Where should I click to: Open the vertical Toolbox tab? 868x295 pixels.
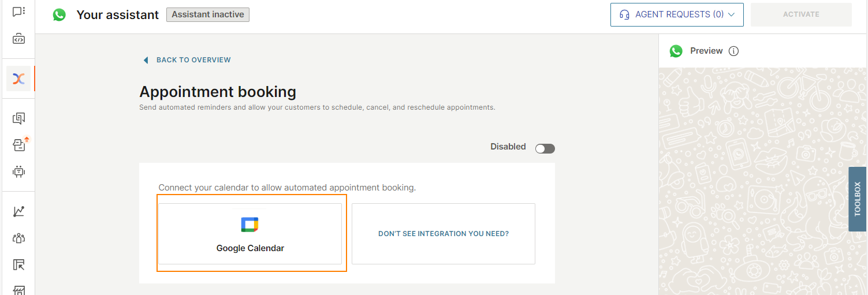(x=858, y=199)
